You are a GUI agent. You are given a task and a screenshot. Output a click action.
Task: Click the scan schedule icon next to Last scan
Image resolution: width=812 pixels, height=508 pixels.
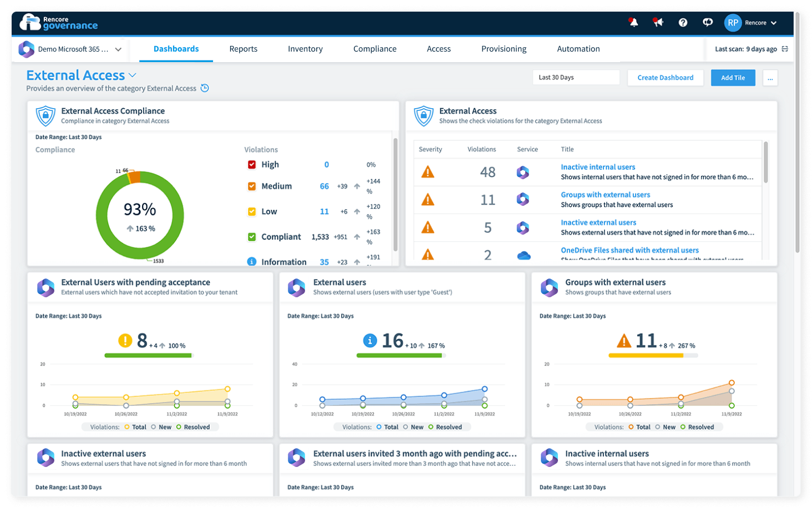click(x=785, y=49)
